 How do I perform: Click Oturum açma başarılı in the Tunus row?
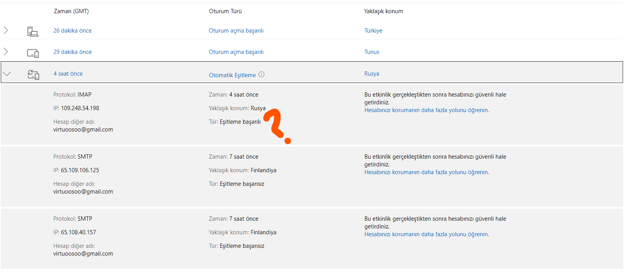tap(236, 52)
